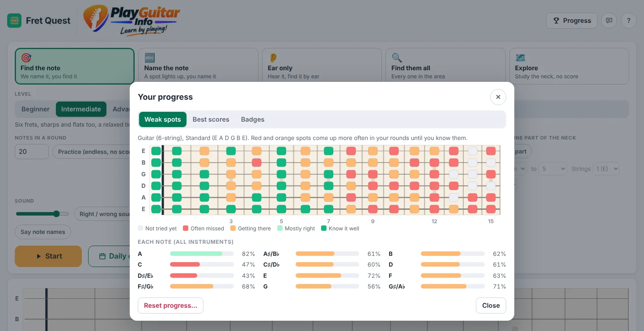This screenshot has height=331, width=644.
Task: Click the Fret Quest app logo icon
Action: pyautogui.click(x=14, y=21)
